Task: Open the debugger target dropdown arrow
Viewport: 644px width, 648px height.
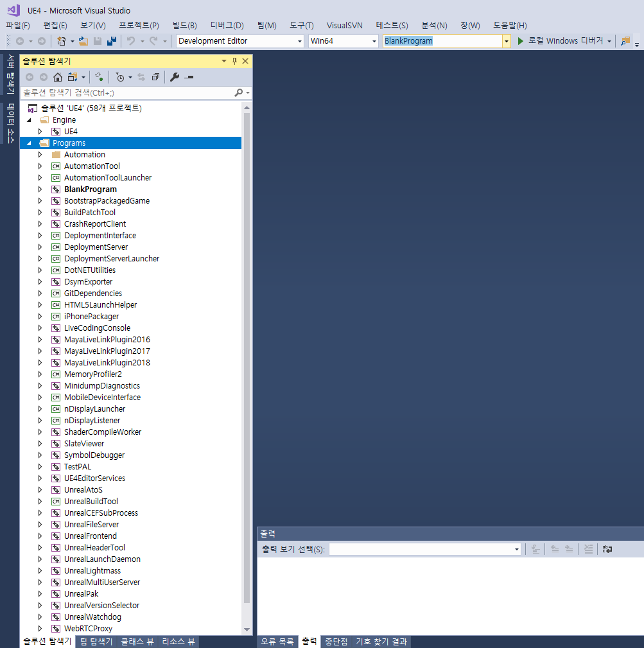Action: (x=609, y=41)
